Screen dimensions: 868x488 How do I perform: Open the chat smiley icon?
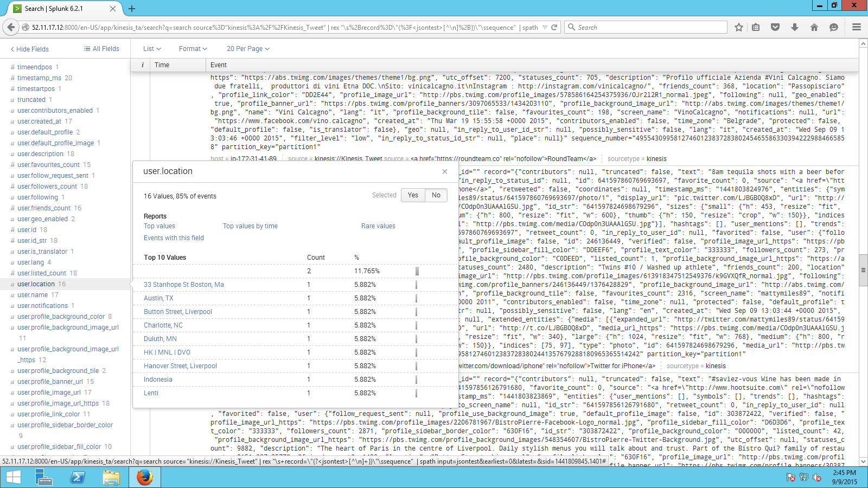[834, 27]
